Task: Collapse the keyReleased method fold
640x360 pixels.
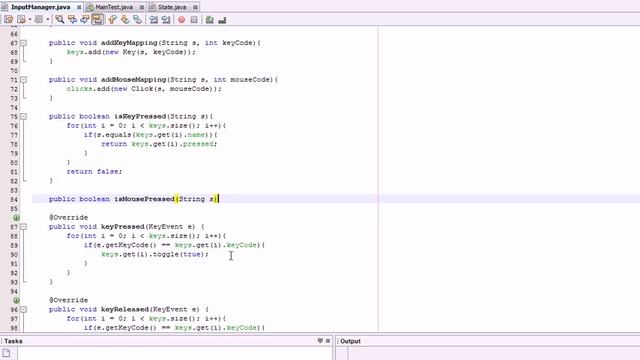Action: [x=24, y=309]
